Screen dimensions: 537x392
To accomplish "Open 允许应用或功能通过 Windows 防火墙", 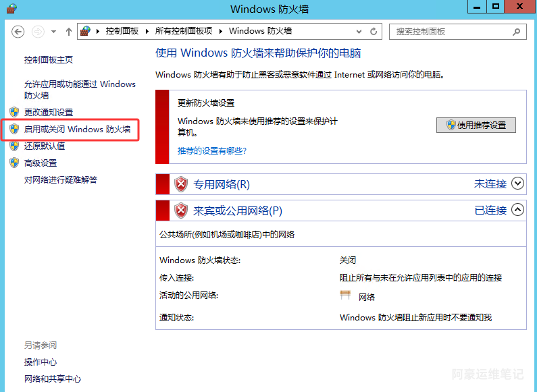I will click(80, 90).
